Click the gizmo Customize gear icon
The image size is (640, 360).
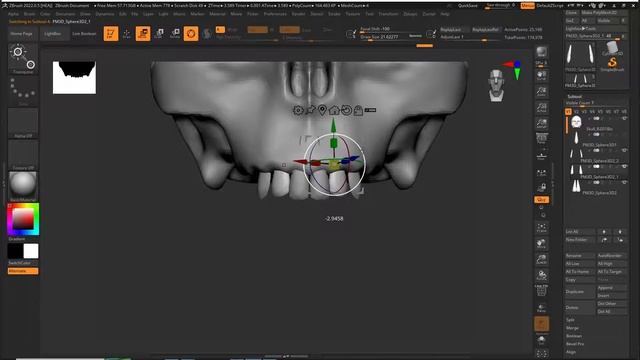pos(298,110)
